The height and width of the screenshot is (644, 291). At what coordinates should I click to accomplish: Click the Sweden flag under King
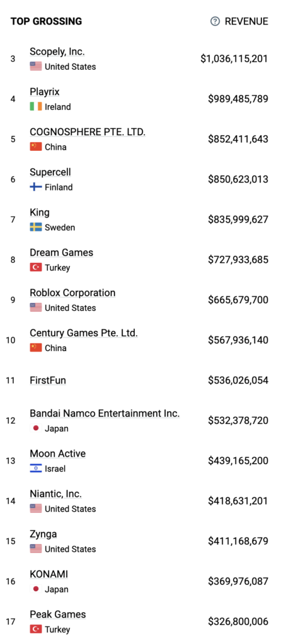36,228
